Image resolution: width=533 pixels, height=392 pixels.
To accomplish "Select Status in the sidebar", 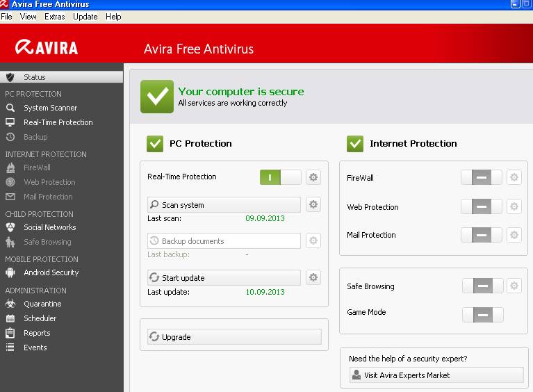I will (x=62, y=77).
